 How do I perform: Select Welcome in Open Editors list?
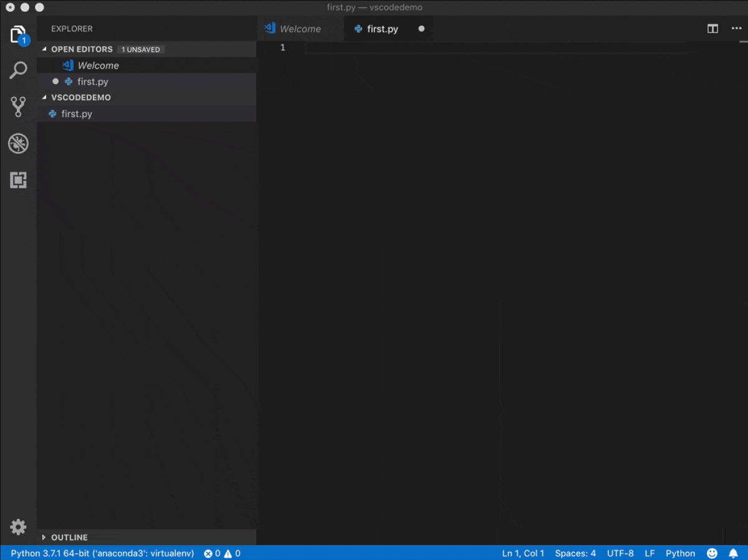(146, 65)
